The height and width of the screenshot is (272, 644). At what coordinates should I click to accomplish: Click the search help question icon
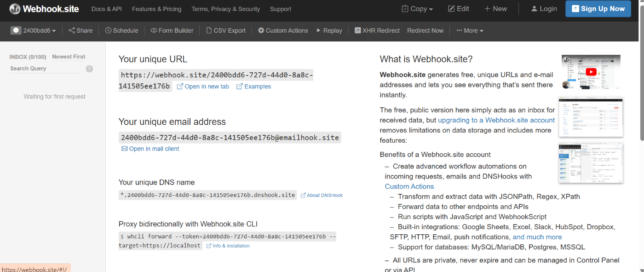pos(89,69)
